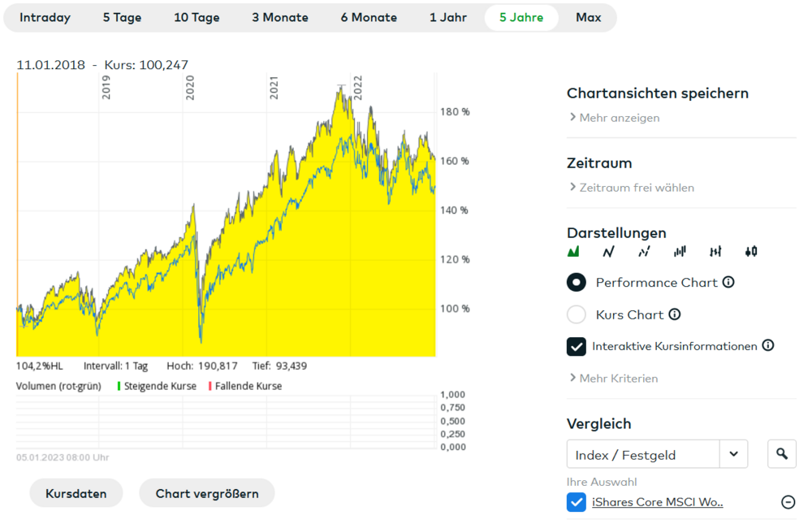
Task: Select the mountain area chart style icon
Action: tap(573, 252)
